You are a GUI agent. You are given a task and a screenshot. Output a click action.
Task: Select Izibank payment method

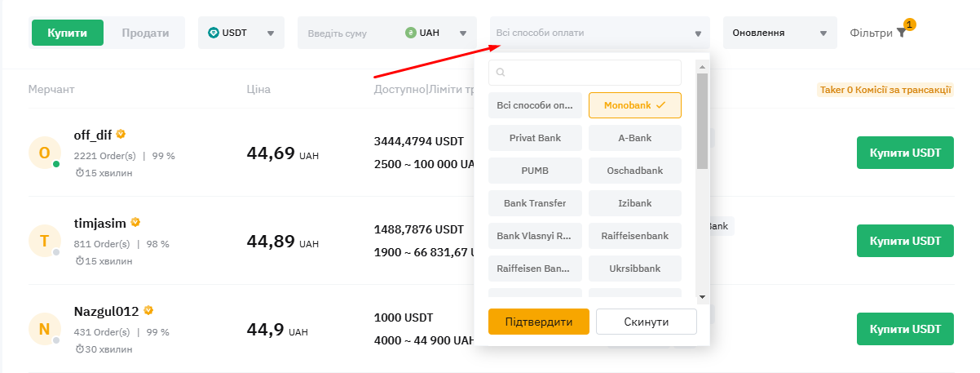(635, 203)
